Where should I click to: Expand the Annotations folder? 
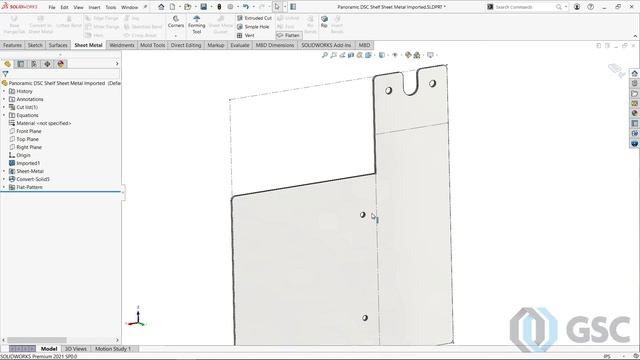click(4, 99)
